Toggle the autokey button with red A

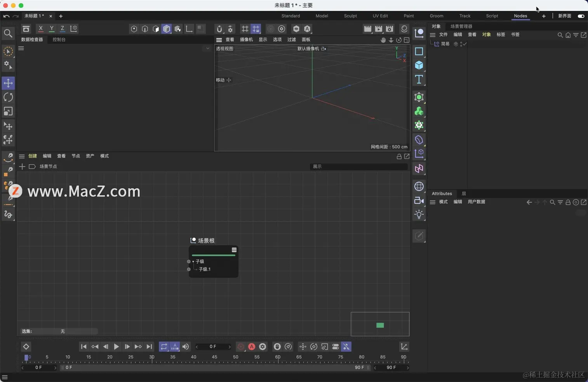[x=252, y=347]
